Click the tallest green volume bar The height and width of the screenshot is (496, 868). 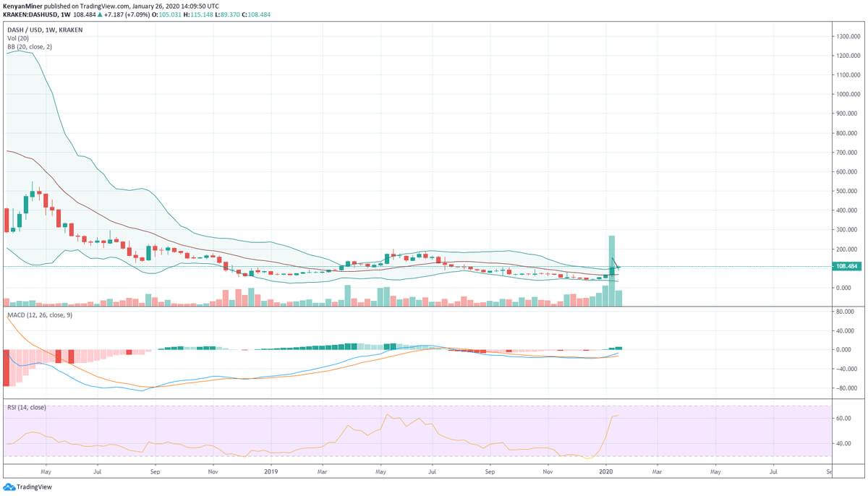[611, 270]
